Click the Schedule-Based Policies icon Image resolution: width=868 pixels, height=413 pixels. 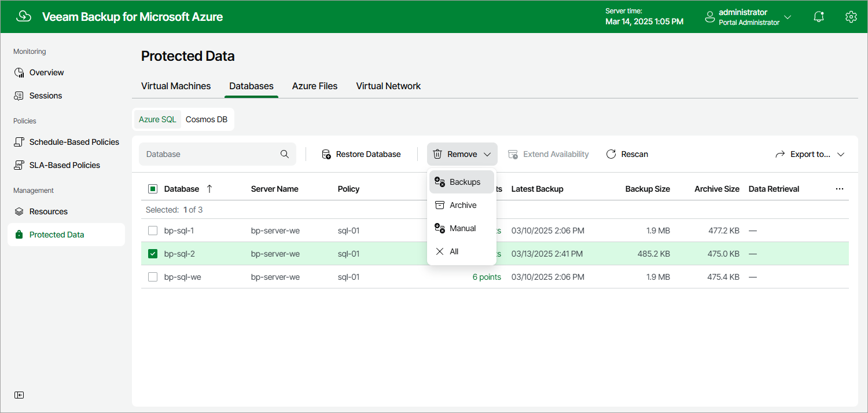click(x=19, y=142)
